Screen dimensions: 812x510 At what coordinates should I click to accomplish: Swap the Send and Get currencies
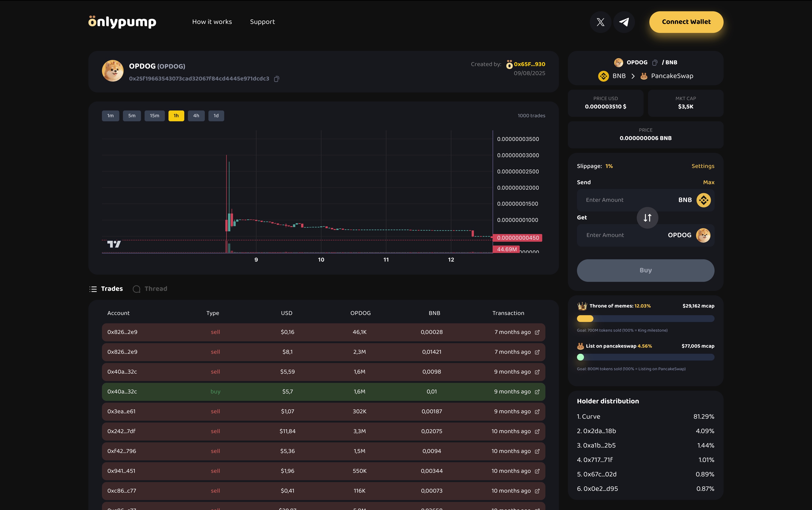[647, 218]
